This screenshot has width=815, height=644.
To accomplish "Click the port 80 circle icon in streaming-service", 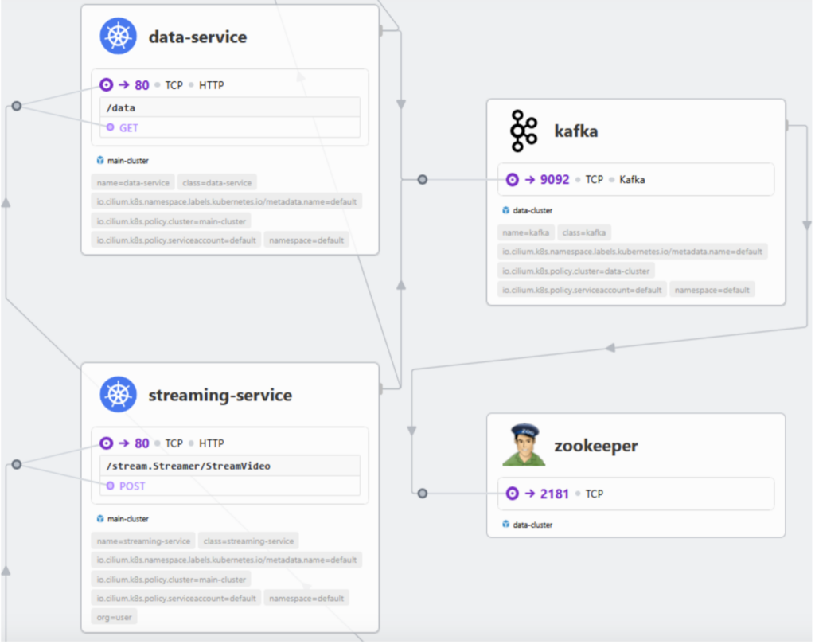I will pos(107,443).
